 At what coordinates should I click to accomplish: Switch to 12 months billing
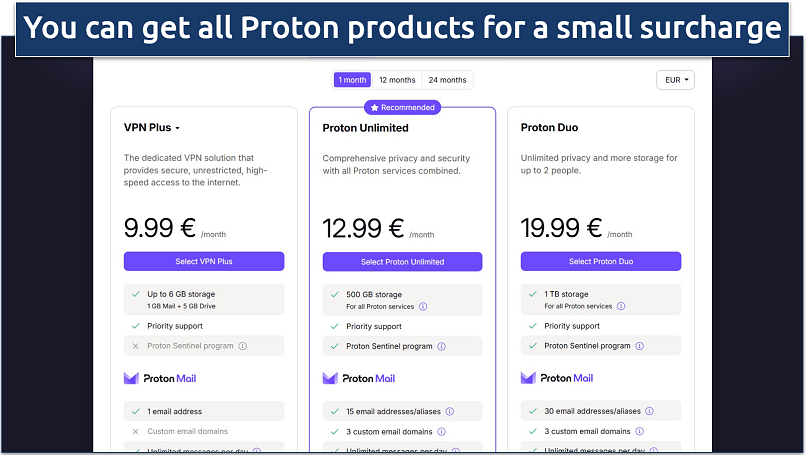pos(396,80)
